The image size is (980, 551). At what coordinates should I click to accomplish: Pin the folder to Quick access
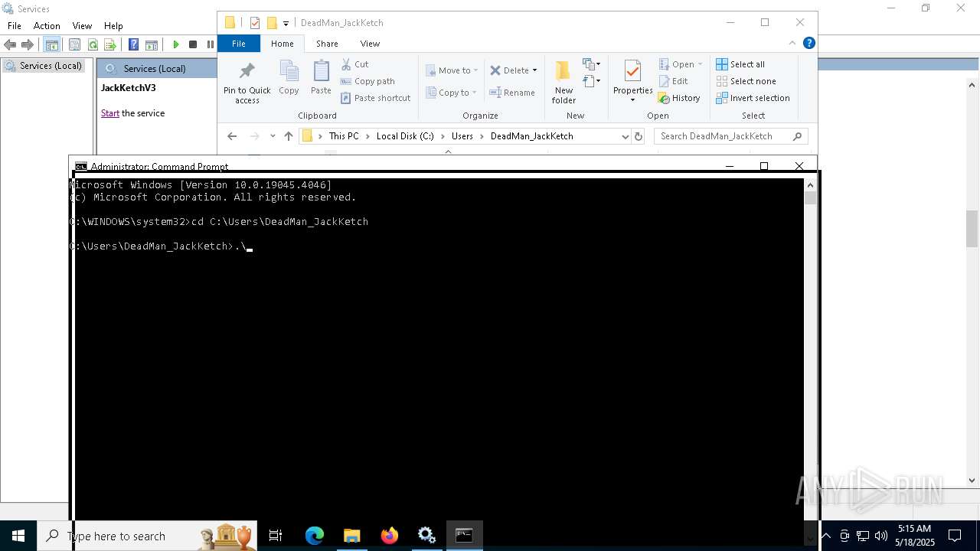[x=247, y=82]
